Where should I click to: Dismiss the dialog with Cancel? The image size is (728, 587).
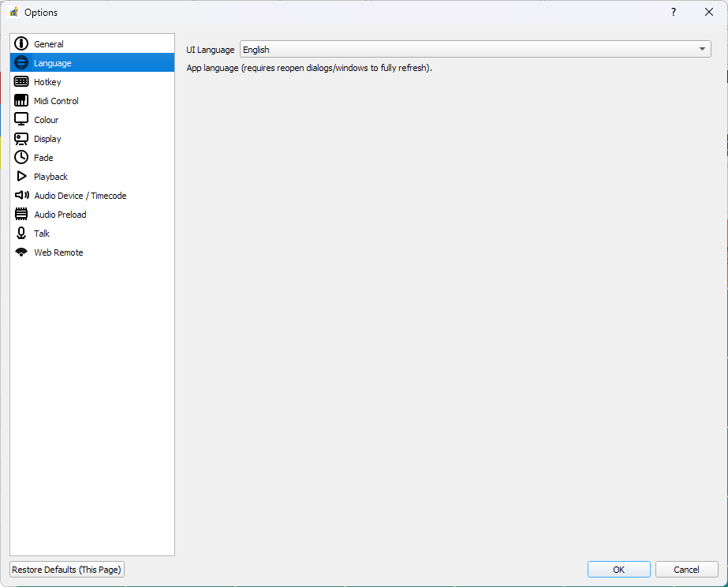click(686, 569)
